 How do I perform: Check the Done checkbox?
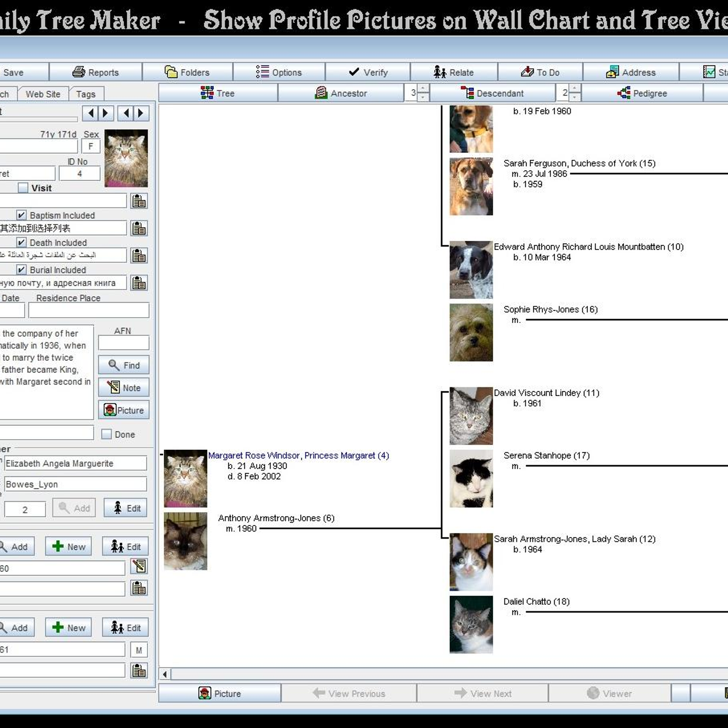tap(106, 434)
